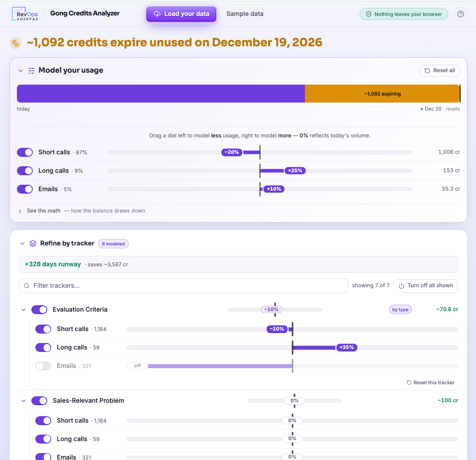The height and width of the screenshot is (460, 476).
Task: Click the undo icon beside Reset this tracker
Action: click(409, 382)
